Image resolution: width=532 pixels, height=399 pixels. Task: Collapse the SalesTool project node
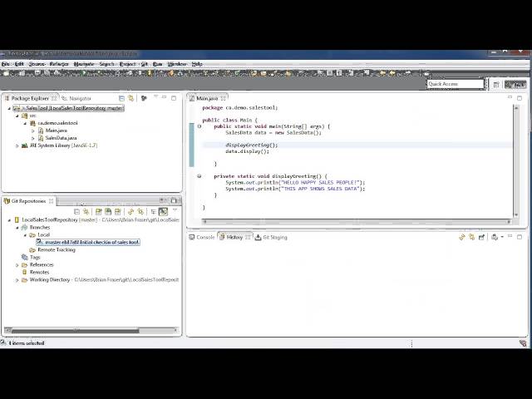point(9,109)
